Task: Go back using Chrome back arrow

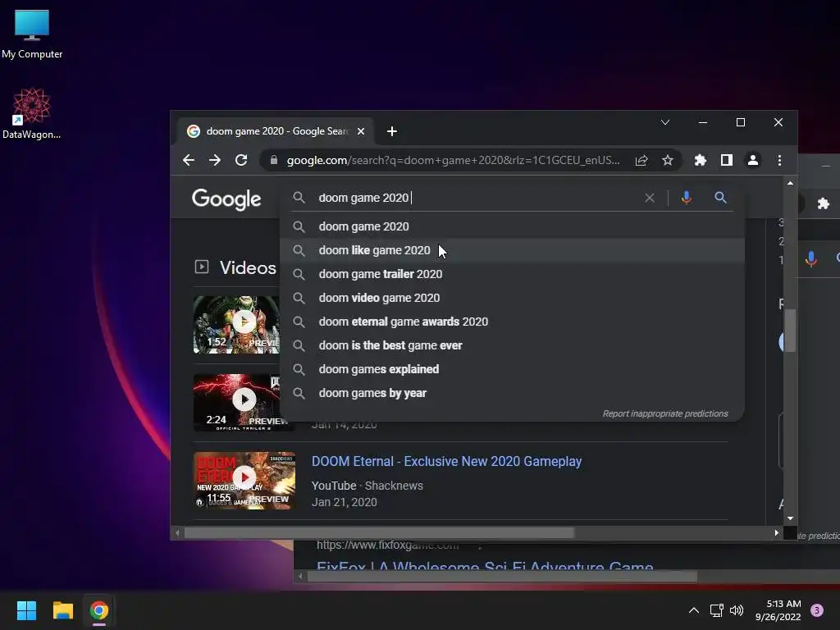Action: coord(188,160)
